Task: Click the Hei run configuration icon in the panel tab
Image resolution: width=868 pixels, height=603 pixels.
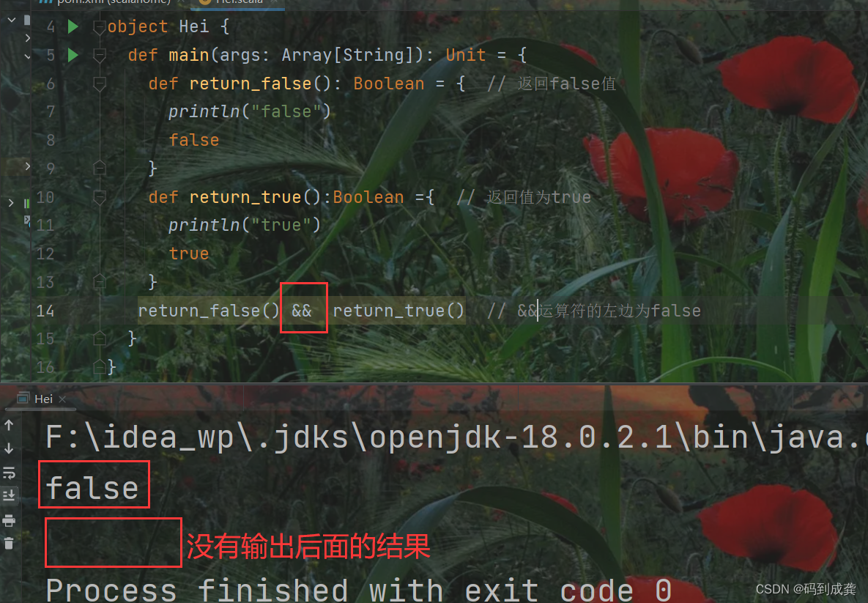Action: click(23, 398)
